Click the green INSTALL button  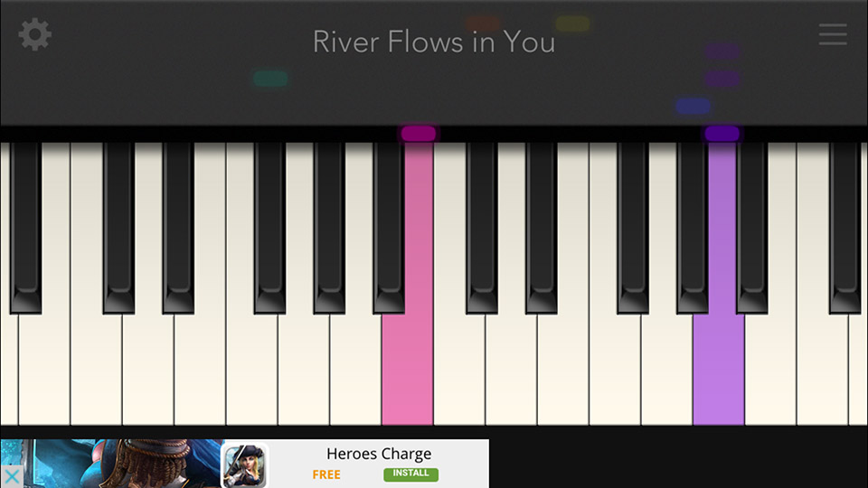pyautogui.click(x=410, y=474)
